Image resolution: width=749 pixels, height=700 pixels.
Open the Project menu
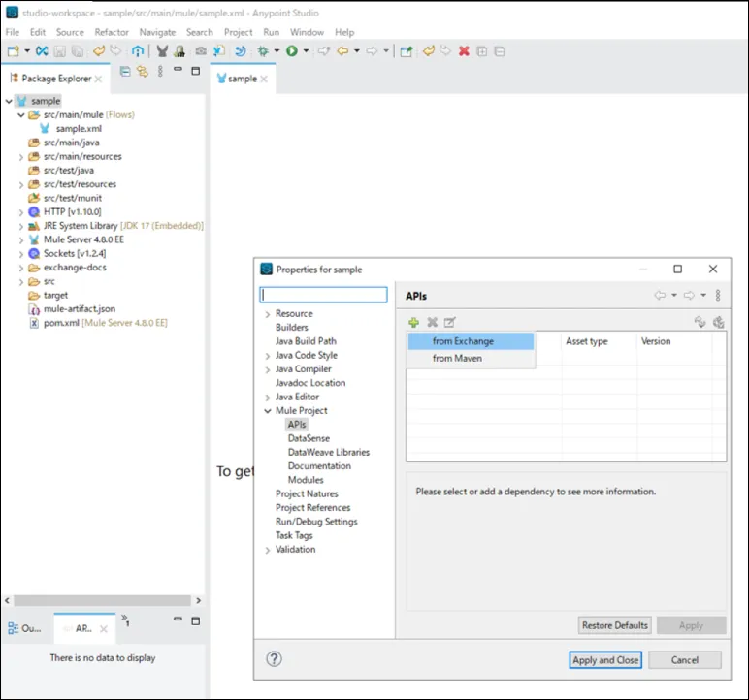pos(238,32)
